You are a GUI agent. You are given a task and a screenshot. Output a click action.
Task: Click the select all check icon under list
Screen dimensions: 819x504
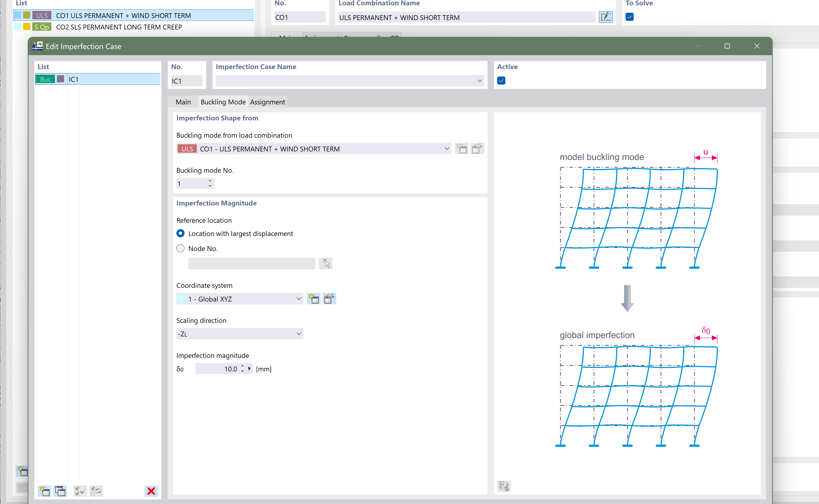(x=80, y=491)
